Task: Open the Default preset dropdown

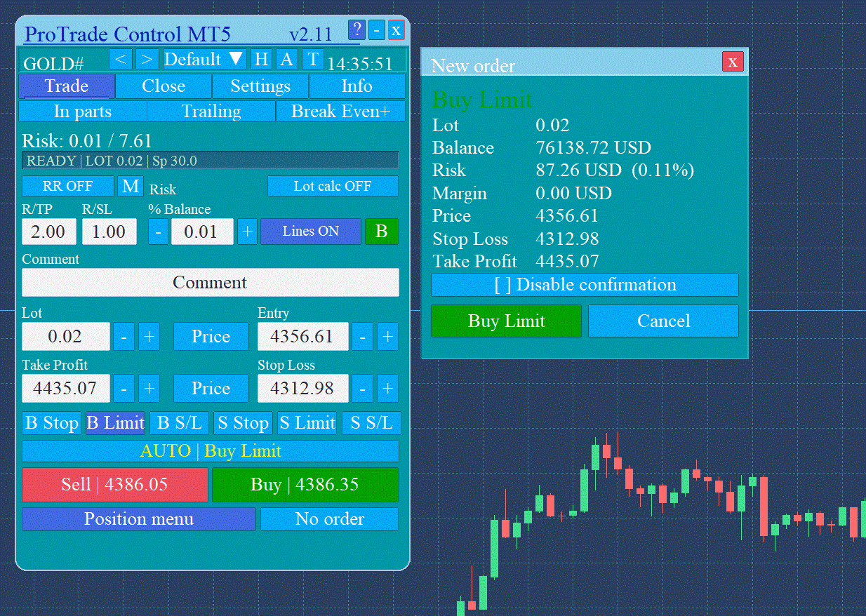Action: tap(205, 59)
